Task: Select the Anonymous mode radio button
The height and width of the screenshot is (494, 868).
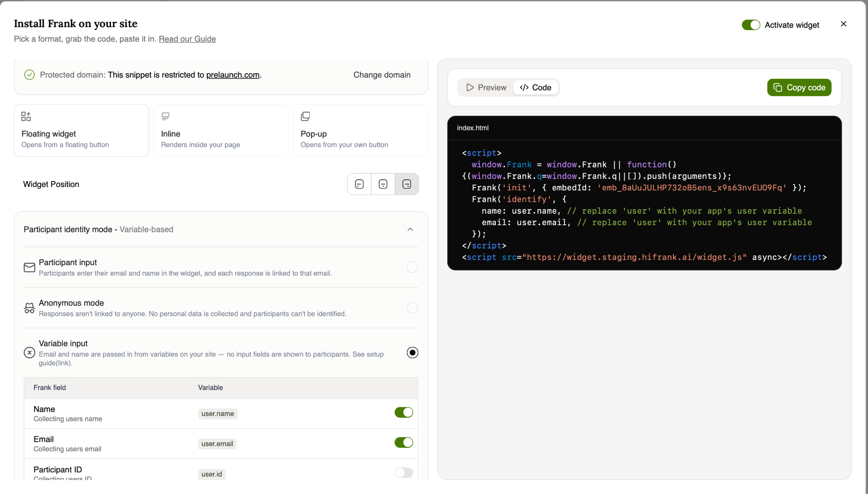Action: pos(412,308)
